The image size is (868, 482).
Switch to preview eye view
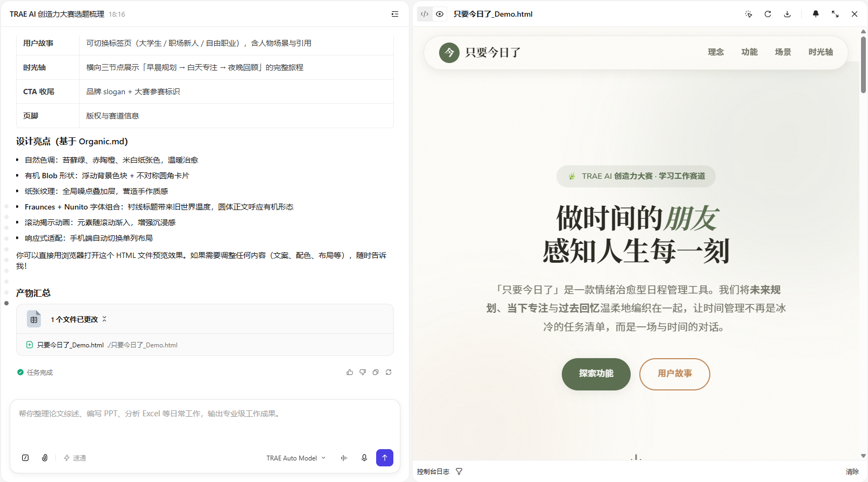(x=440, y=14)
